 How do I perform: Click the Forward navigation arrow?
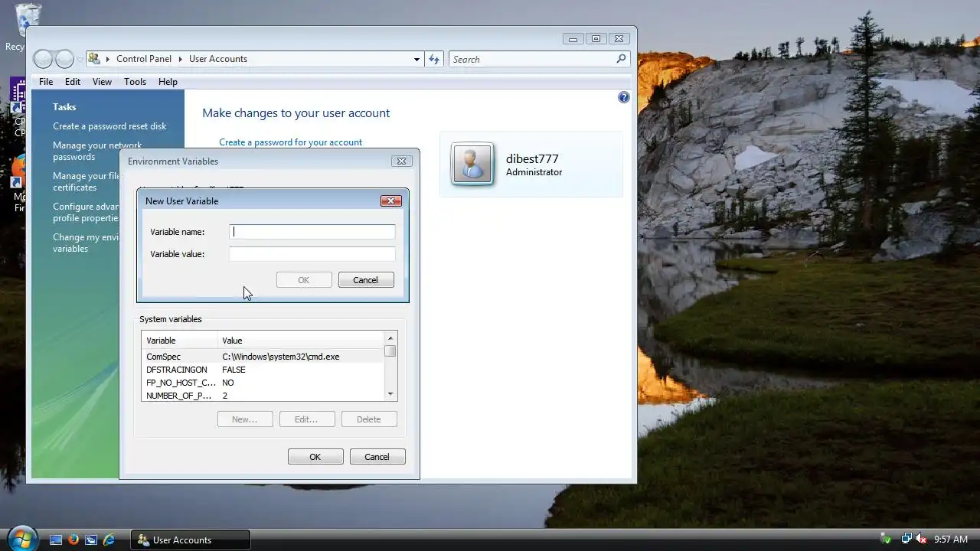coord(65,59)
